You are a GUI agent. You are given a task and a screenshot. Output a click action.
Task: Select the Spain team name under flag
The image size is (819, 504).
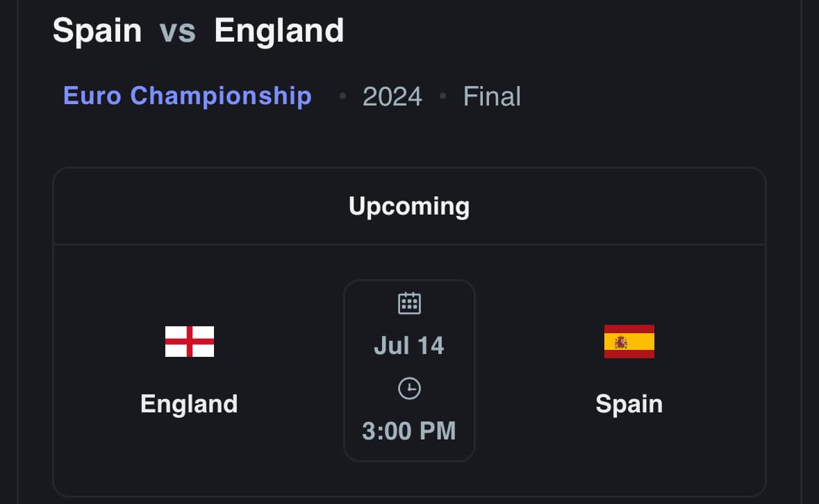point(629,404)
